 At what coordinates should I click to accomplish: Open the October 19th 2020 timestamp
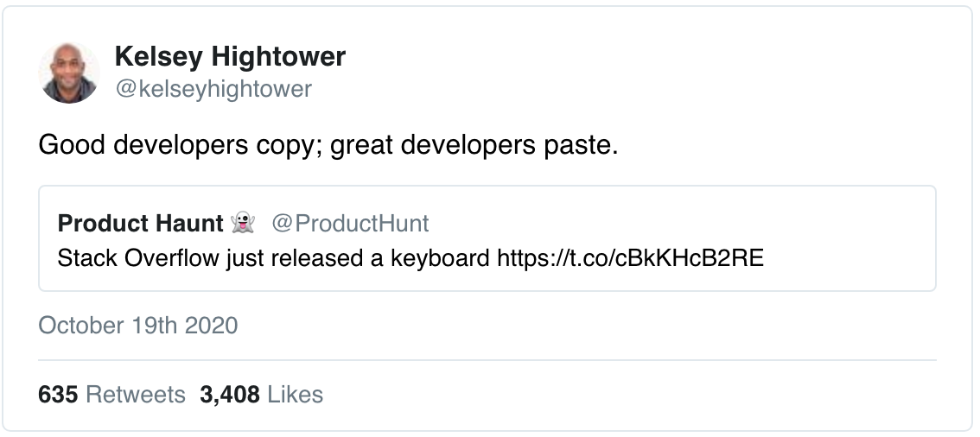[138, 326]
